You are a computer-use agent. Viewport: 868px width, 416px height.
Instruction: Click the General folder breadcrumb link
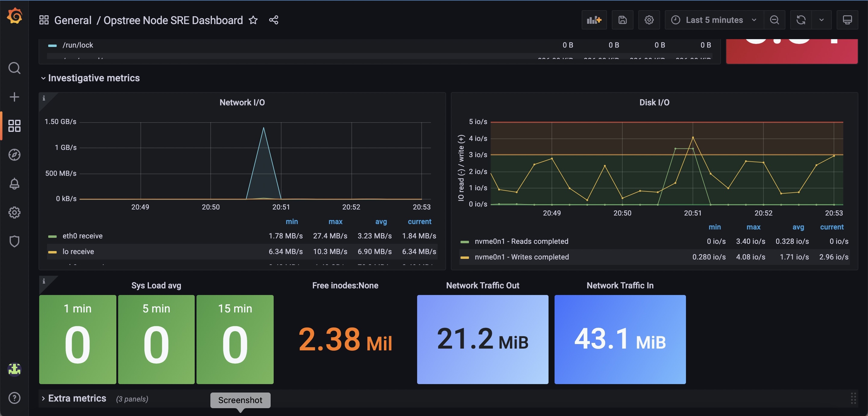pyautogui.click(x=73, y=20)
